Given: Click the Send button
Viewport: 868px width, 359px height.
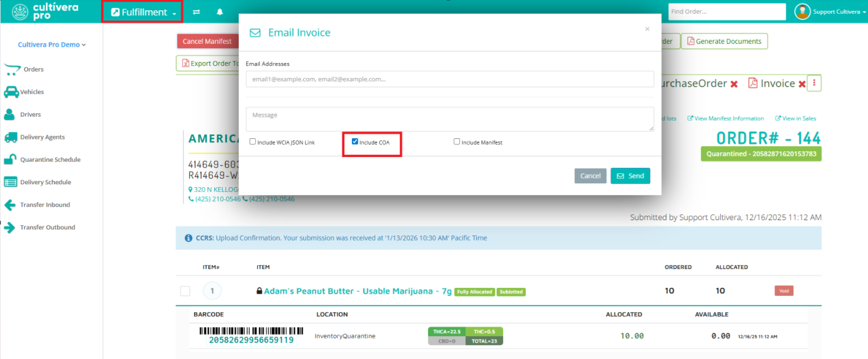Looking at the screenshot, I should point(630,176).
